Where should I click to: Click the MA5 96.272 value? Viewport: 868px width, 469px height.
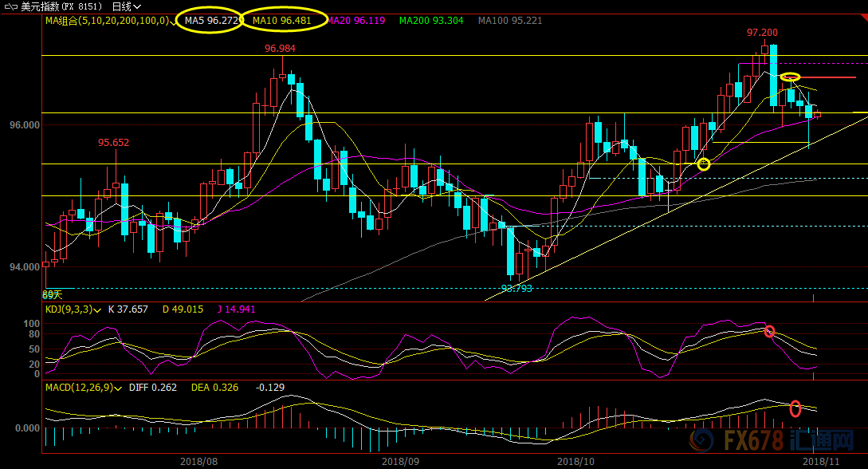(211, 21)
